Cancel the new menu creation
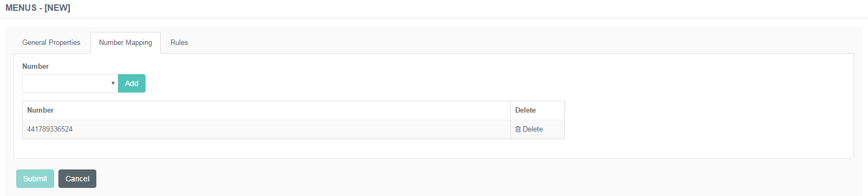 tap(77, 179)
